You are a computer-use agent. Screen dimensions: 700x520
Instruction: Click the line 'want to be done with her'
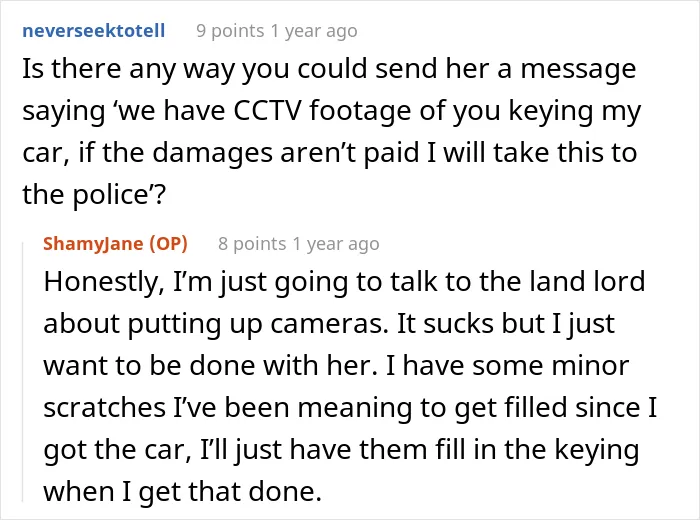click(336, 366)
